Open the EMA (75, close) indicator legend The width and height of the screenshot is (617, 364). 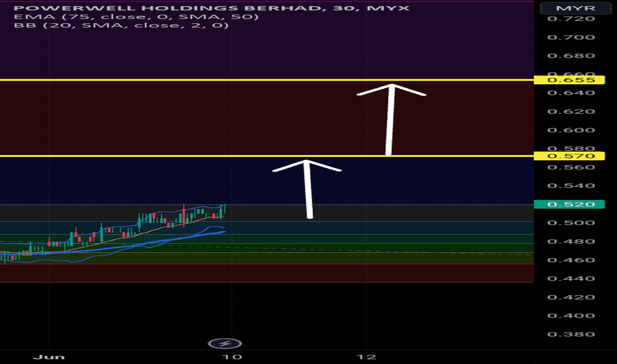136,17
